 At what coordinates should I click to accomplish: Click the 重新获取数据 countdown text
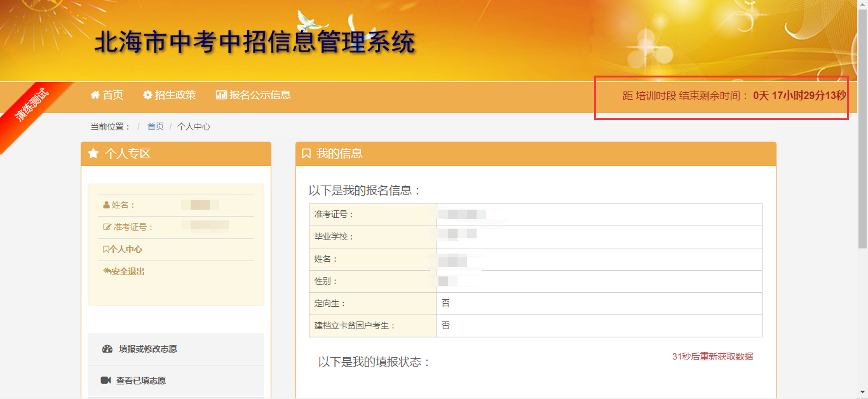click(x=712, y=357)
